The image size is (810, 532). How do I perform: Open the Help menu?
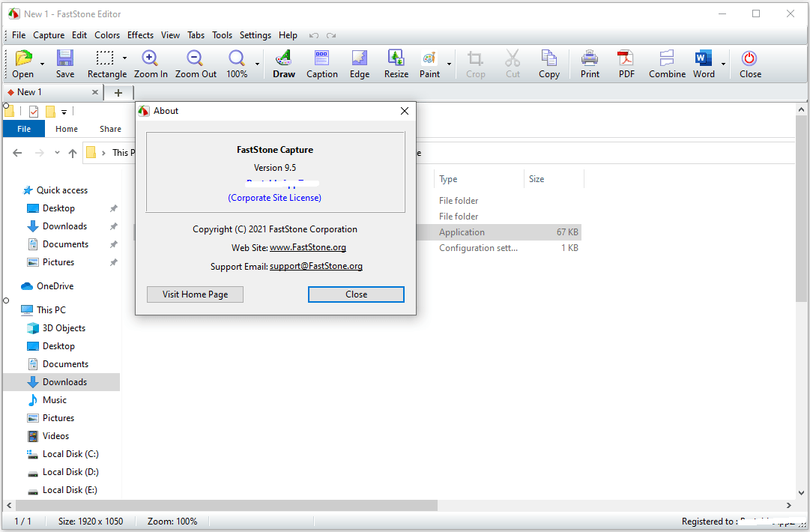288,35
